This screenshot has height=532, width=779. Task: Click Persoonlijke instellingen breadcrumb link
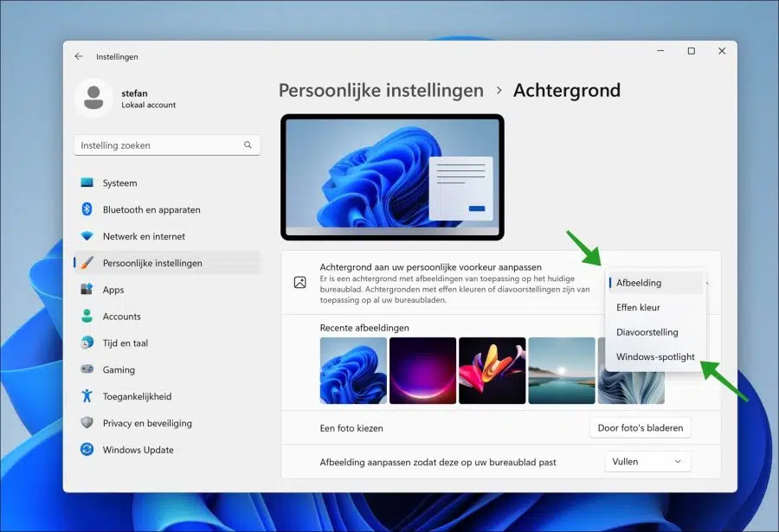pos(381,91)
